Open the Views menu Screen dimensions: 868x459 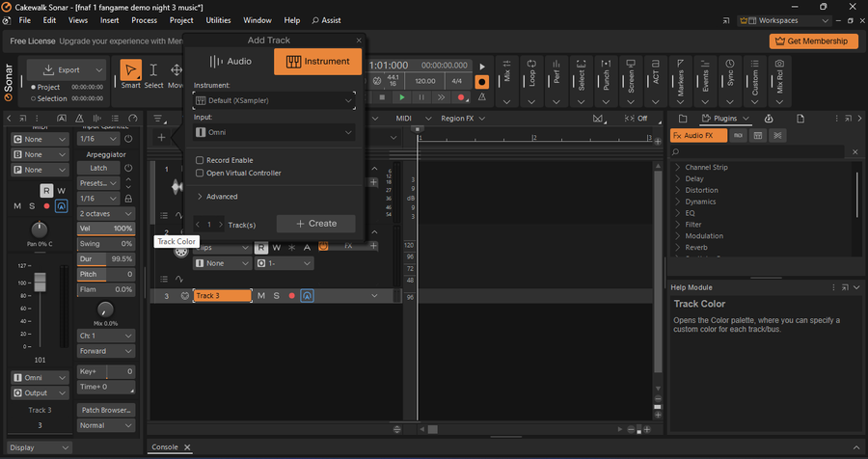tap(78, 20)
